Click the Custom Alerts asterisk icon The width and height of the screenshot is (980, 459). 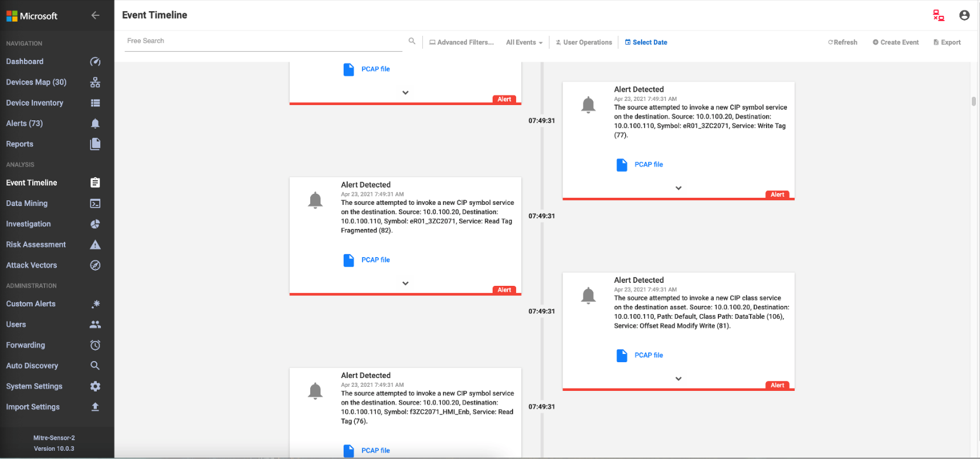click(x=96, y=303)
